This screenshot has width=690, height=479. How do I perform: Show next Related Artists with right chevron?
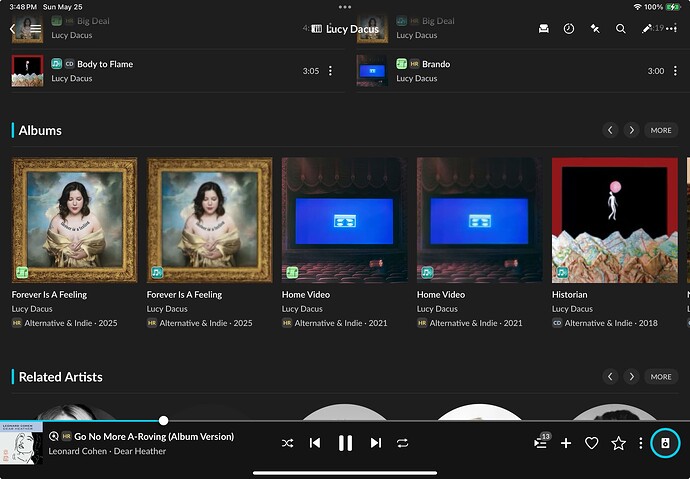pyautogui.click(x=631, y=377)
